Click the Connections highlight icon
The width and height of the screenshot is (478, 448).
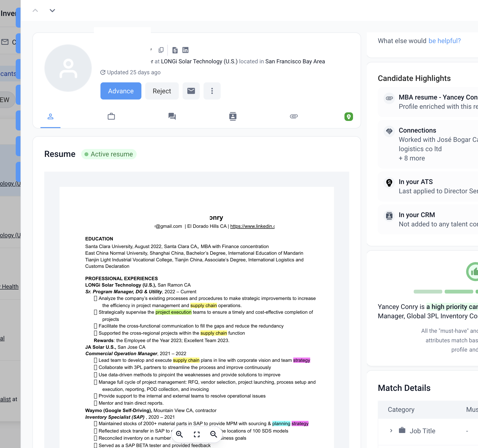pyautogui.click(x=389, y=131)
